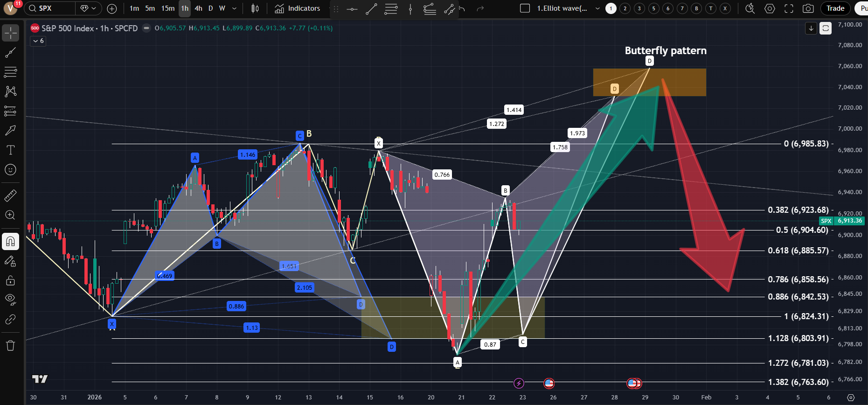Switch to the 15m timeframe
The width and height of the screenshot is (868, 405).
coord(168,8)
